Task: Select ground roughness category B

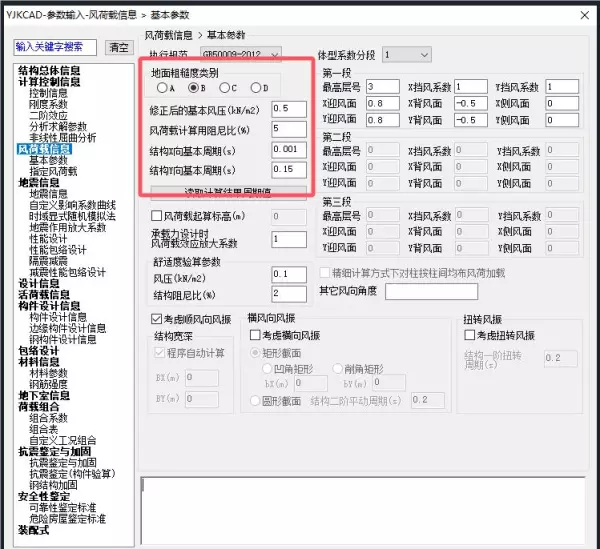Action: click(x=193, y=88)
